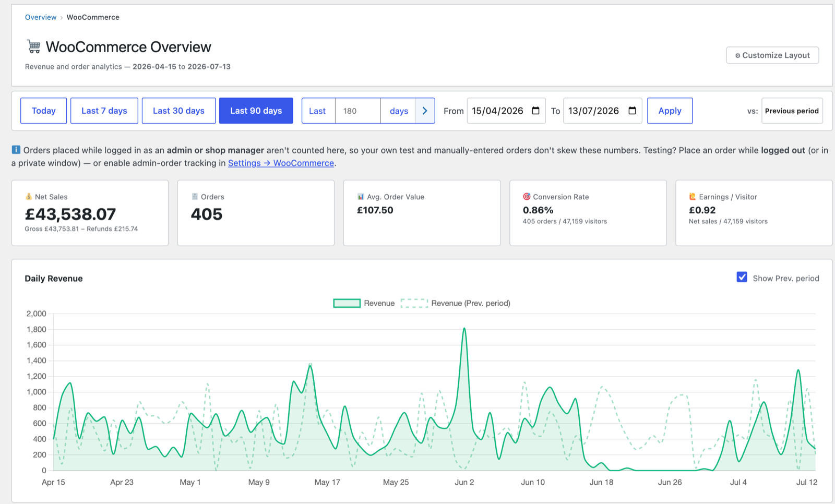Click the Jun 2 x-axis label
This screenshot has width=835, height=504.
pos(464,482)
